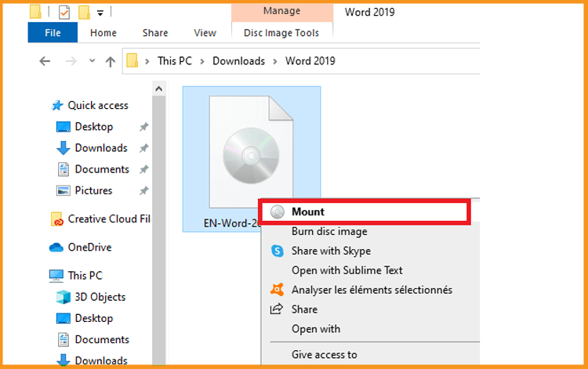The width and height of the screenshot is (588, 369).
Task: Click navigation pane scroll up arrow
Action: point(158,89)
